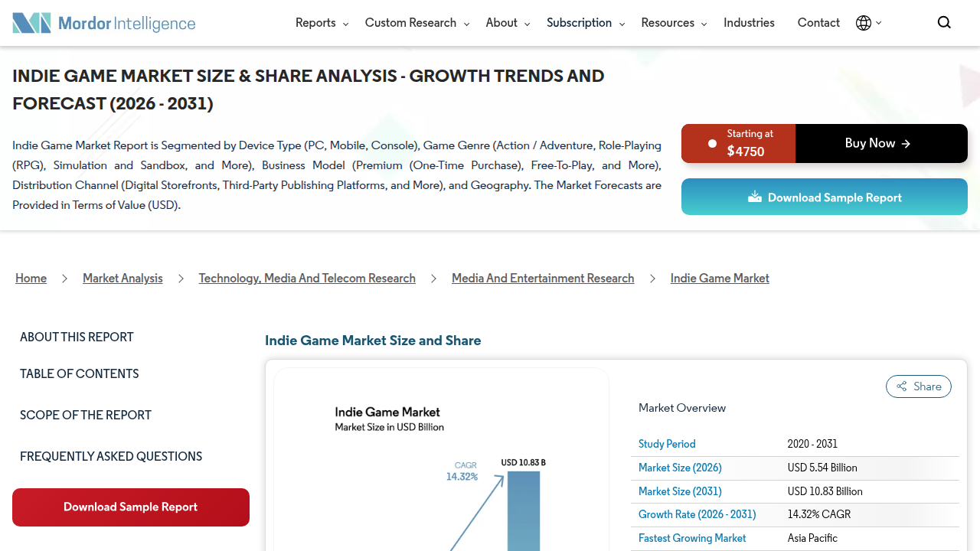980x551 pixels.
Task: Click the share icon in Share button
Action: [902, 386]
